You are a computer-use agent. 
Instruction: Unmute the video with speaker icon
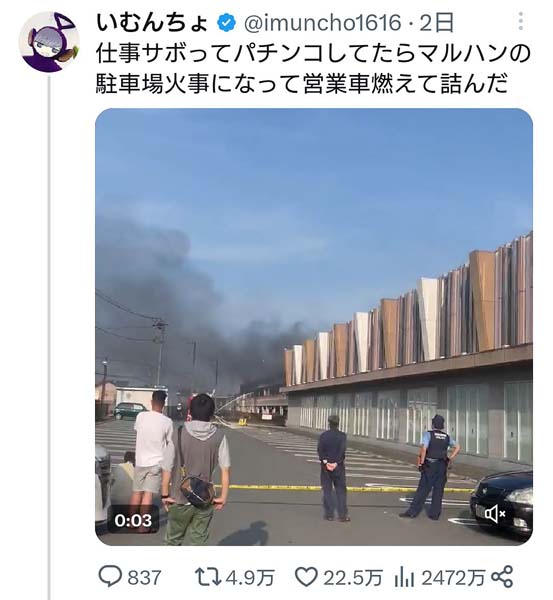pos(495,514)
